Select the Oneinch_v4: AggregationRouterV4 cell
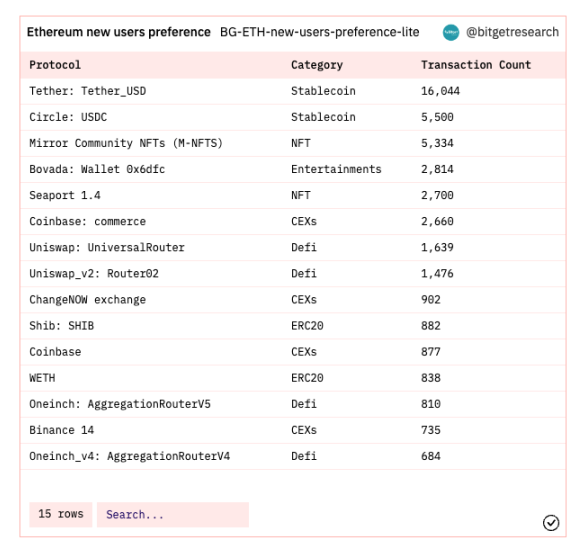Viewport: 579px width, 544px height. 130,456
